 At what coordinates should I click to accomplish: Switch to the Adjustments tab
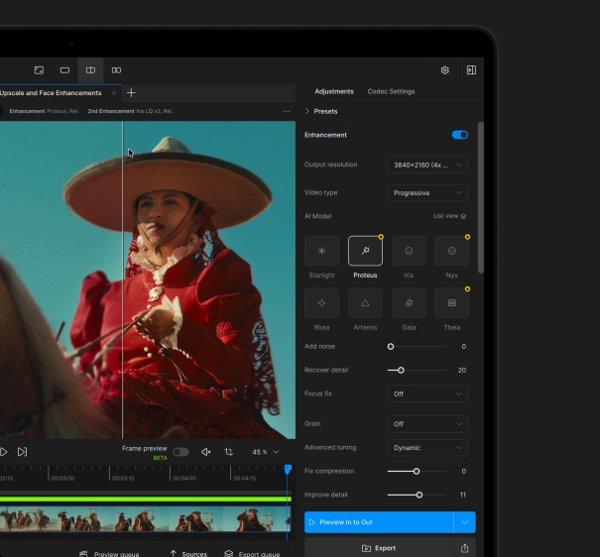point(334,91)
